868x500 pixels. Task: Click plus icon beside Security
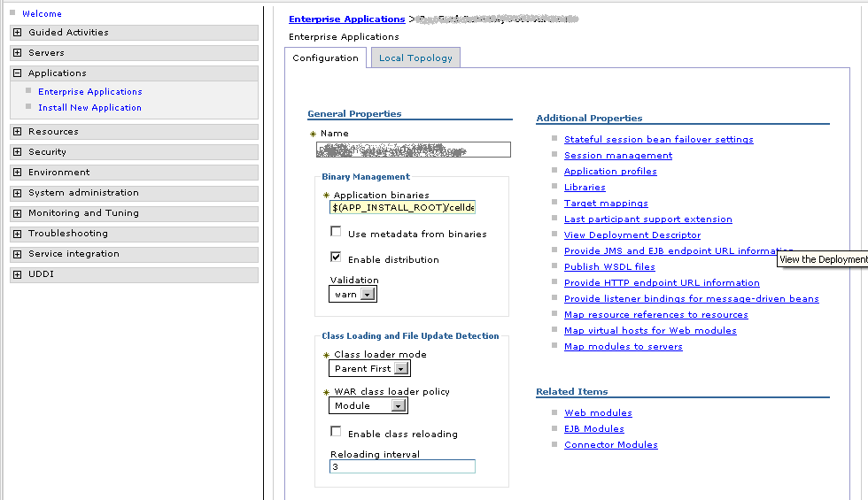click(x=18, y=152)
